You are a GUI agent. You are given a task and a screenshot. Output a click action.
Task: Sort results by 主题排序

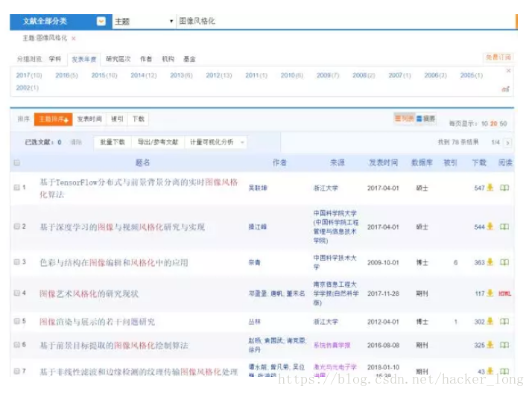click(x=53, y=119)
